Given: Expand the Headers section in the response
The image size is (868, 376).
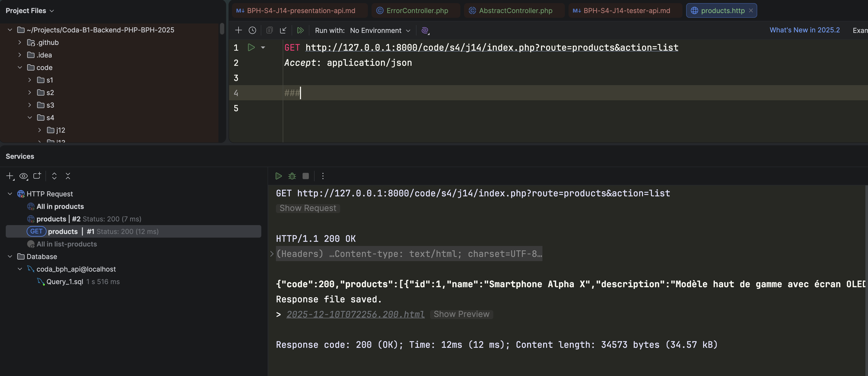Looking at the screenshot, I should [x=271, y=254].
